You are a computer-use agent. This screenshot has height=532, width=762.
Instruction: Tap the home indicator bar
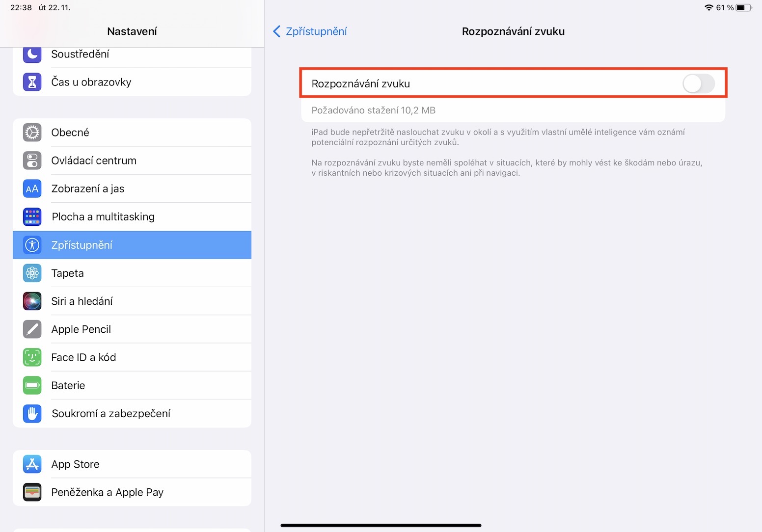[381, 525]
